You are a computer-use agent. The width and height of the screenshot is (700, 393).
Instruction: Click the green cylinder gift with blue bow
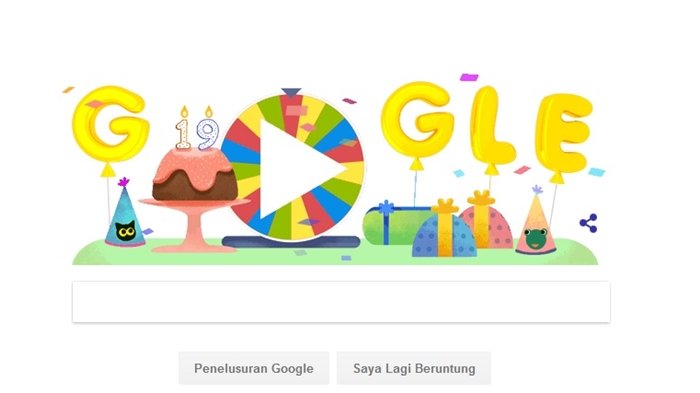coord(393,226)
